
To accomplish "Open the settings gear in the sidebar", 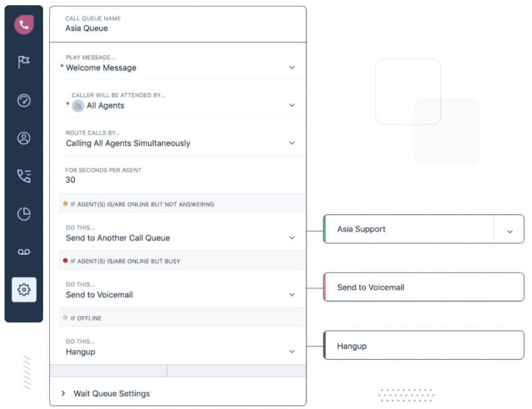I will [24, 289].
